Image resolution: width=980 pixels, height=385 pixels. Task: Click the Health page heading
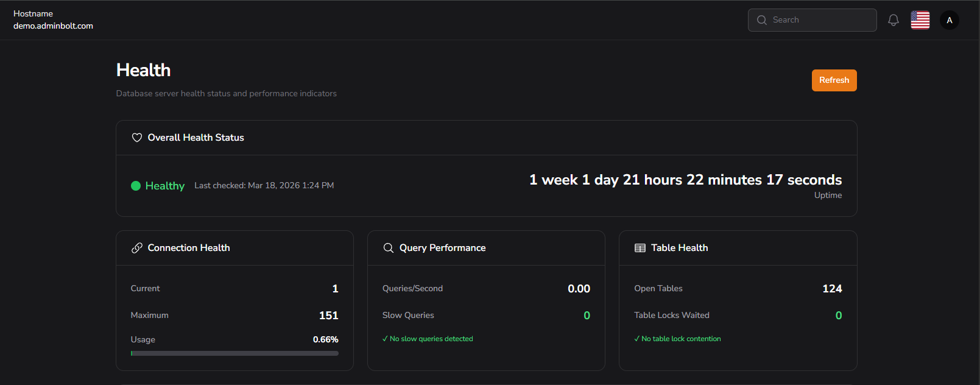(143, 70)
